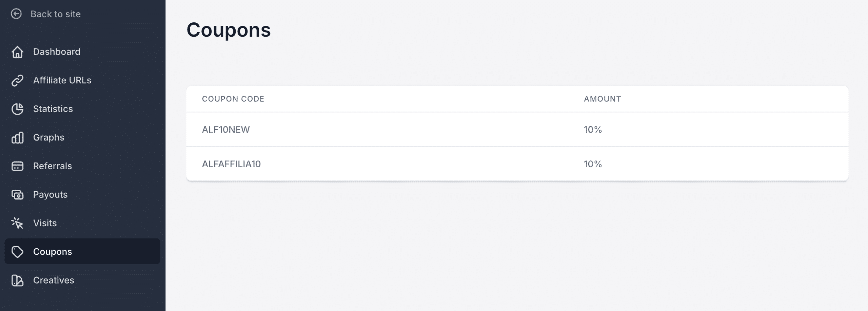Go to Affiliate URLs page

(62, 80)
